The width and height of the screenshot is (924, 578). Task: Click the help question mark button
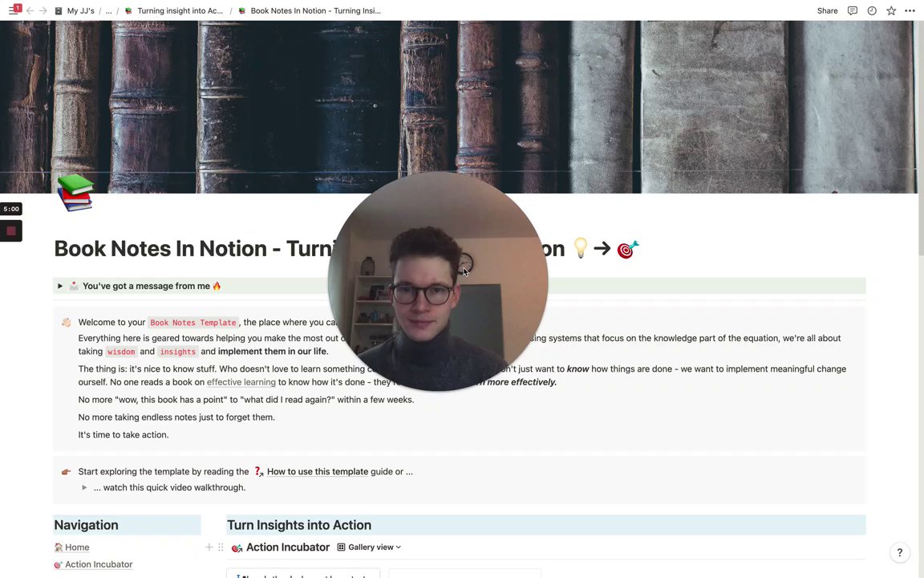(x=899, y=552)
